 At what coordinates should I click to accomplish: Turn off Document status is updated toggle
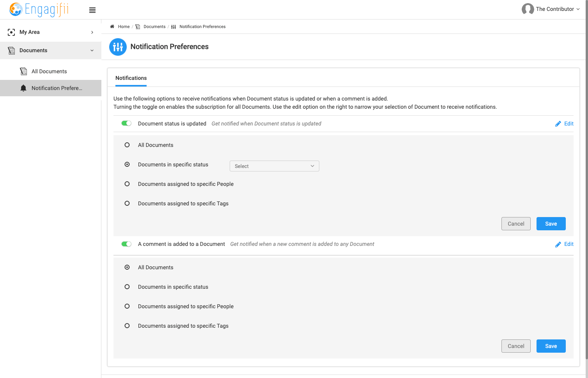pyautogui.click(x=126, y=123)
